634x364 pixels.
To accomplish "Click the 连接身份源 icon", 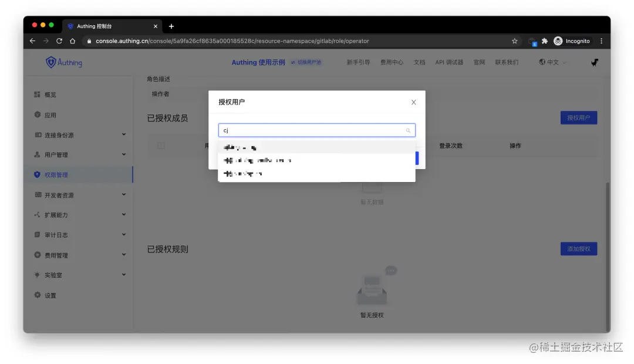I will click(x=38, y=134).
